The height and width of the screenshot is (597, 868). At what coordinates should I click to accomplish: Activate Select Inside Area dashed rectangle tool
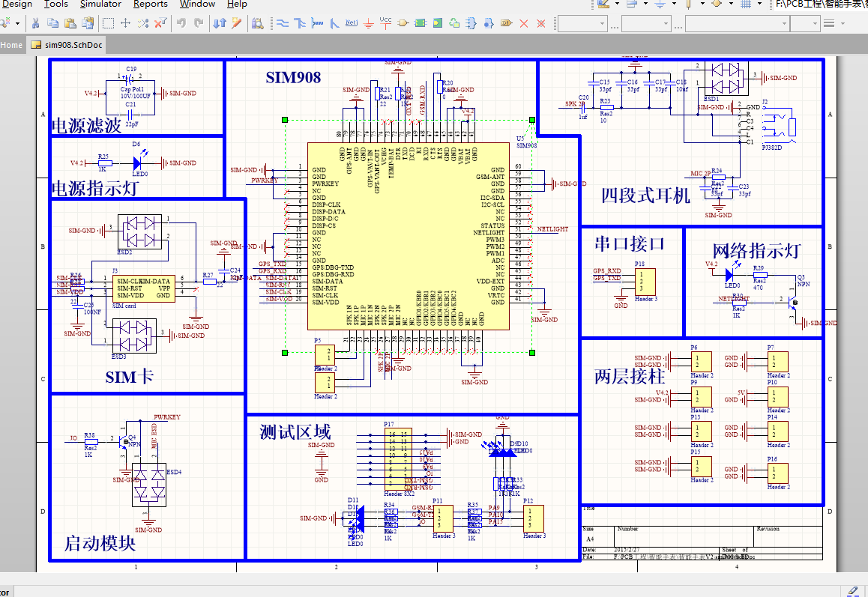coord(109,23)
